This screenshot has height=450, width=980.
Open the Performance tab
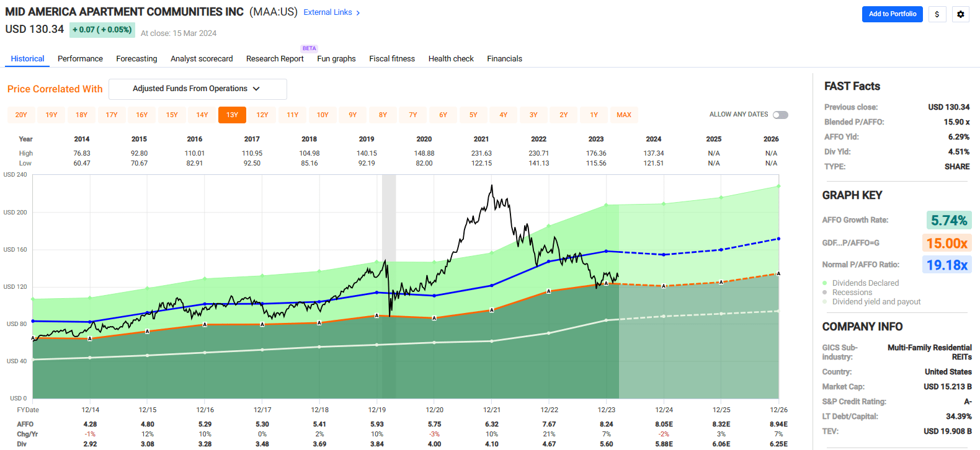tap(80, 59)
